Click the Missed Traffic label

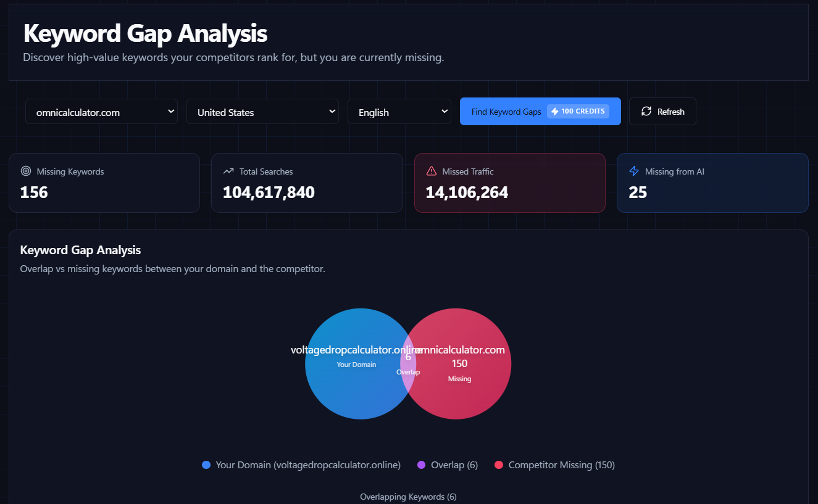(468, 171)
